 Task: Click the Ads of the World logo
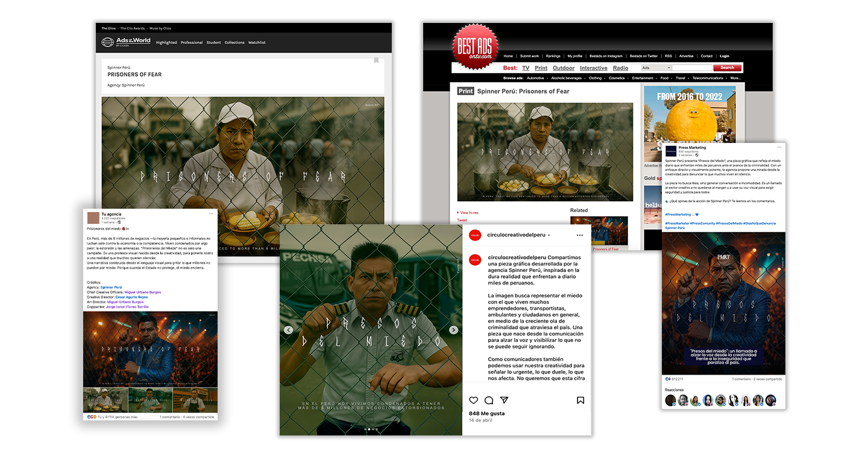tap(126, 42)
